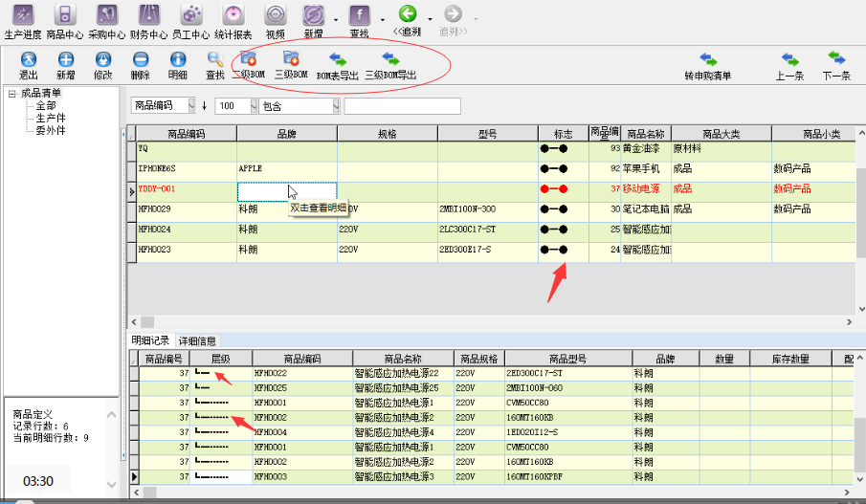866x504 pixels.
Task: Select 委外件 in the tree
Action: [x=51, y=131]
